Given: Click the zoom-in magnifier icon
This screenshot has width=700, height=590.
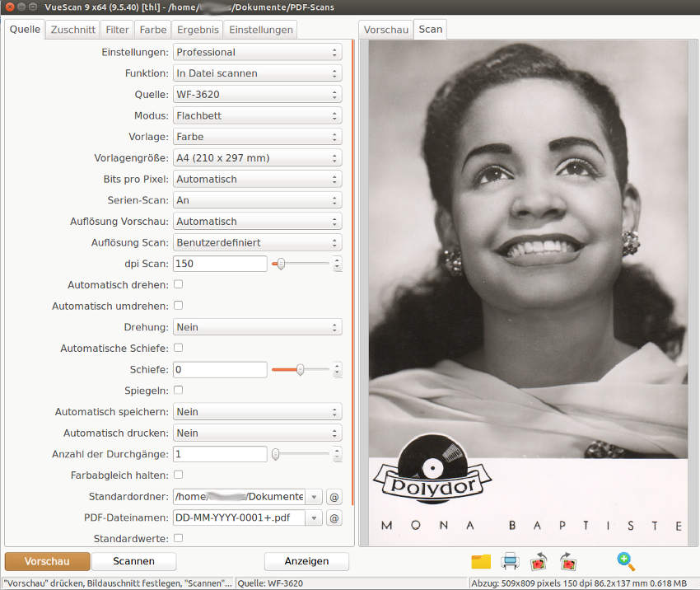Looking at the screenshot, I should (626, 561).
